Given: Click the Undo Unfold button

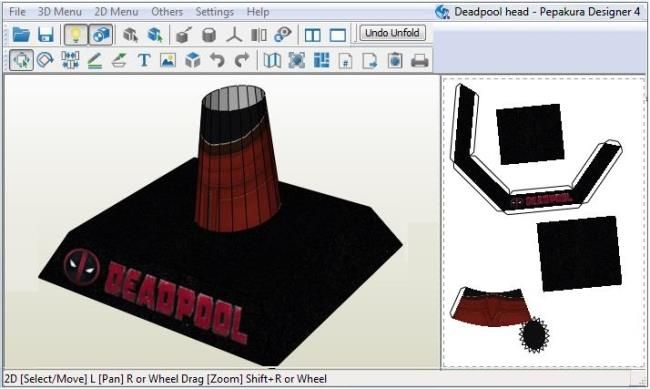Looking at the screenshot, I should [x=392, y=33].
